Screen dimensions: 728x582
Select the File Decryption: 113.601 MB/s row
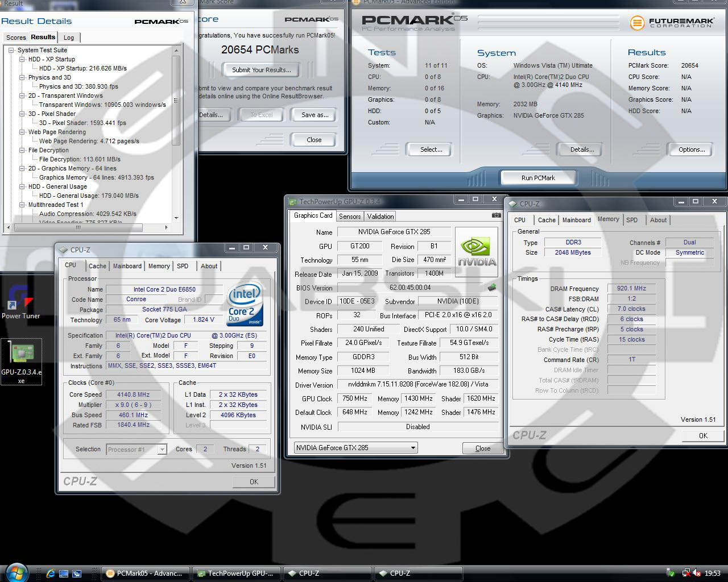point(80,159)
